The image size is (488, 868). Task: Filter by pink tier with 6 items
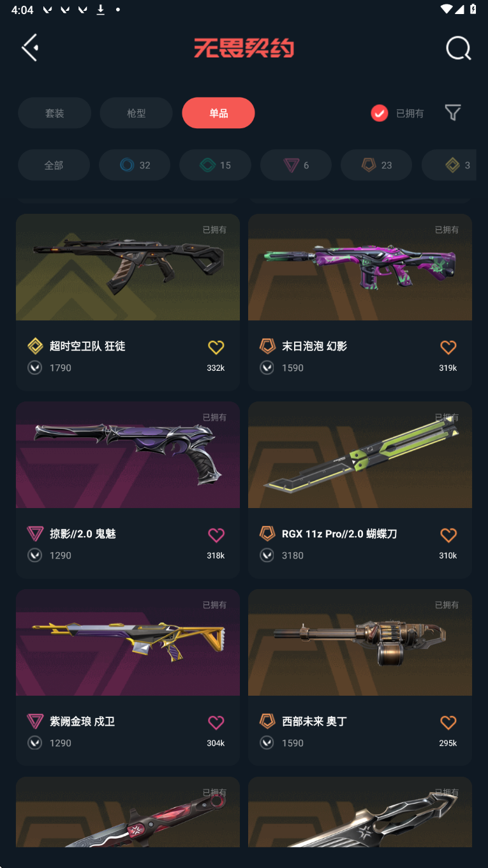click(x=296, y=165)
